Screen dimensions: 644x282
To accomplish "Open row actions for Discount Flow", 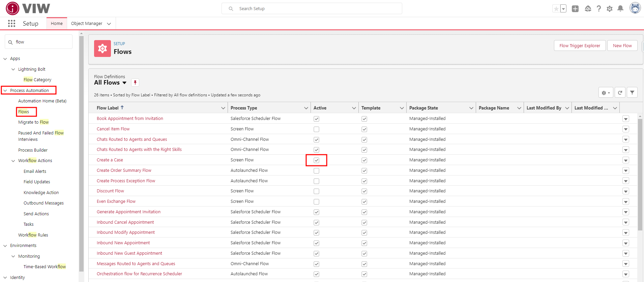I will 626,191.
